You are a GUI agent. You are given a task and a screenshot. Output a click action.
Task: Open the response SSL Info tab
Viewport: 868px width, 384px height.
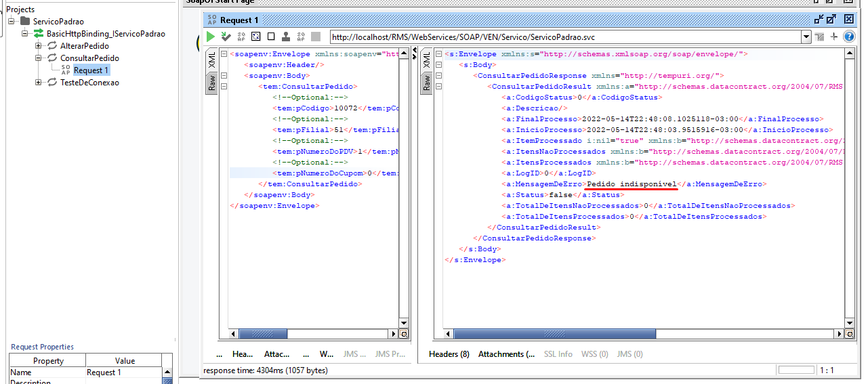(558, 354)
